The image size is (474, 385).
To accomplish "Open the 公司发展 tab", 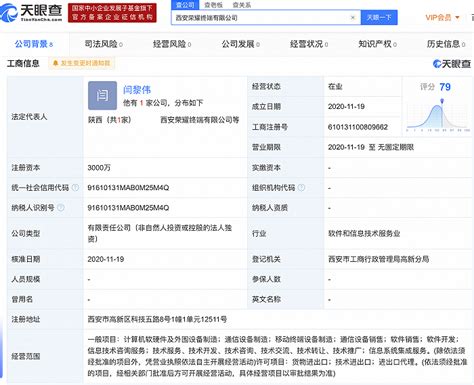I will coord(241,44).
